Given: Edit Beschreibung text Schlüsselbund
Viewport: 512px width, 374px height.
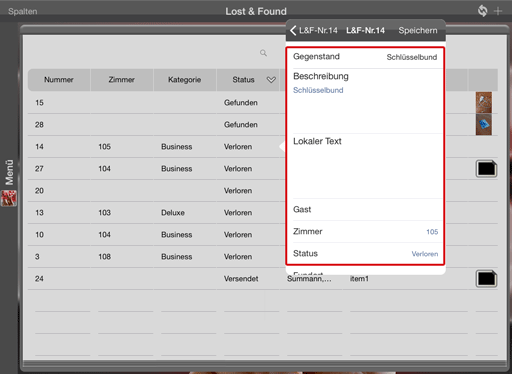Looking at the screenshot, I should point(318,90).
